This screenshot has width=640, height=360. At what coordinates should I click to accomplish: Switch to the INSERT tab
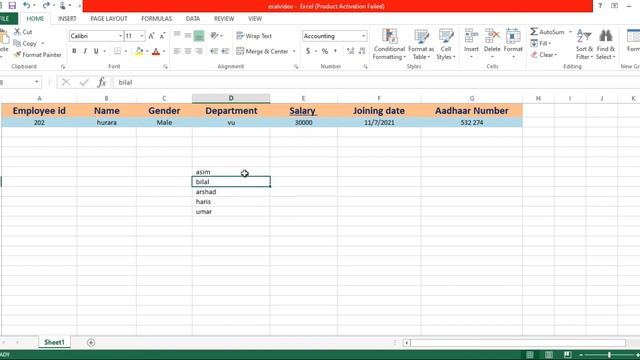(67, 19)
